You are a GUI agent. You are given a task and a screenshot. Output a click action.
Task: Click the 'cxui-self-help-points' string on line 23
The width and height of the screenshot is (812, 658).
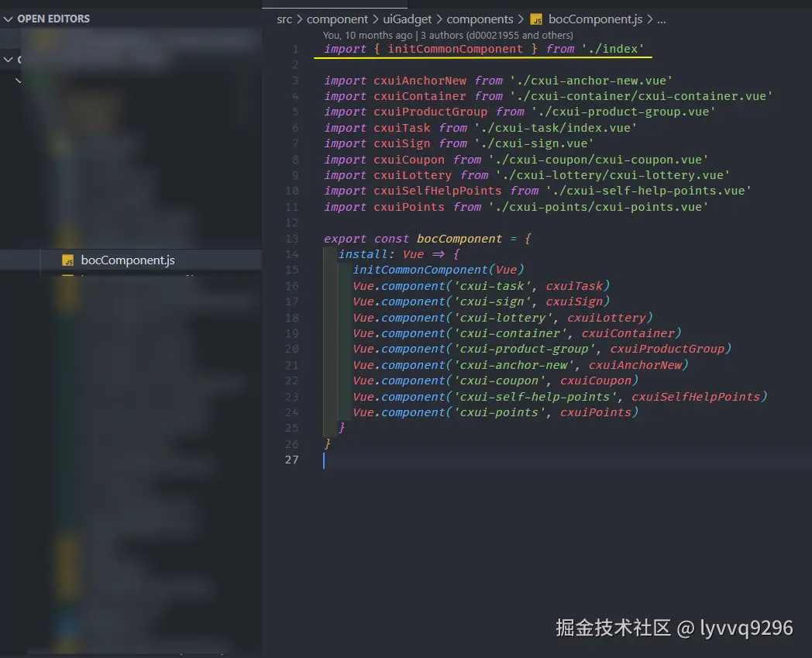coord(535,397)
